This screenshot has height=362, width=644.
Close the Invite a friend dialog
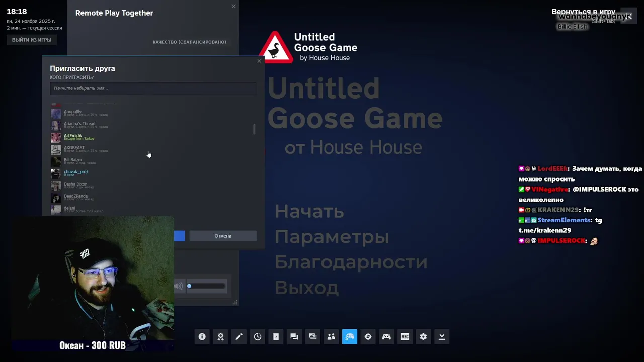tap(259, 61)
